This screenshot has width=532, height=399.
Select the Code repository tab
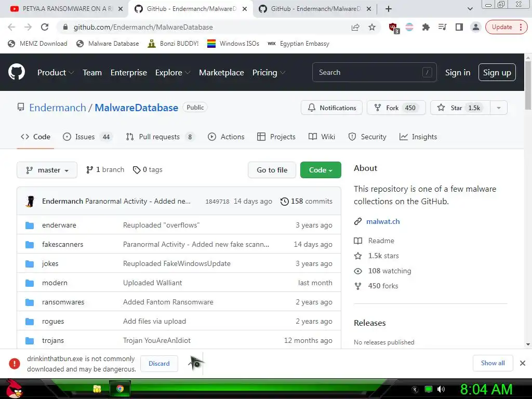[35, 137]
